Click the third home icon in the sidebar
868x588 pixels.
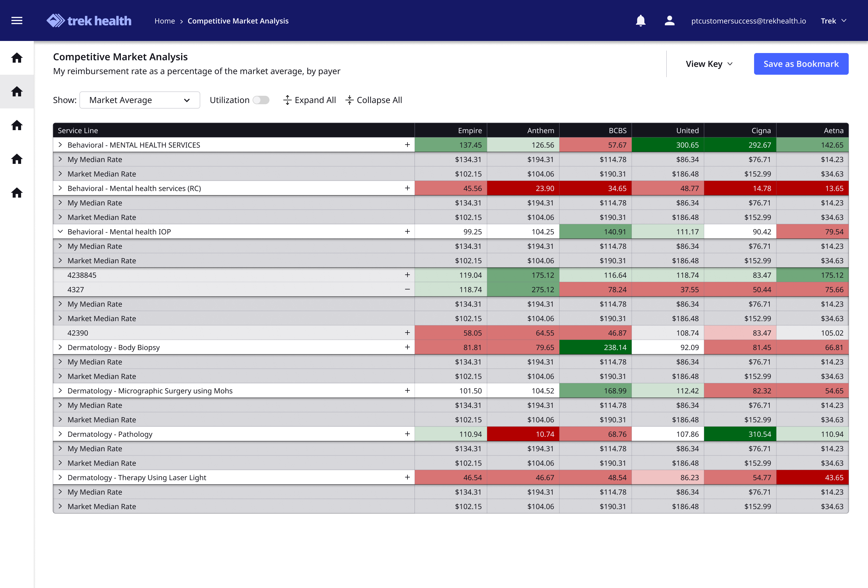[17, 125]
